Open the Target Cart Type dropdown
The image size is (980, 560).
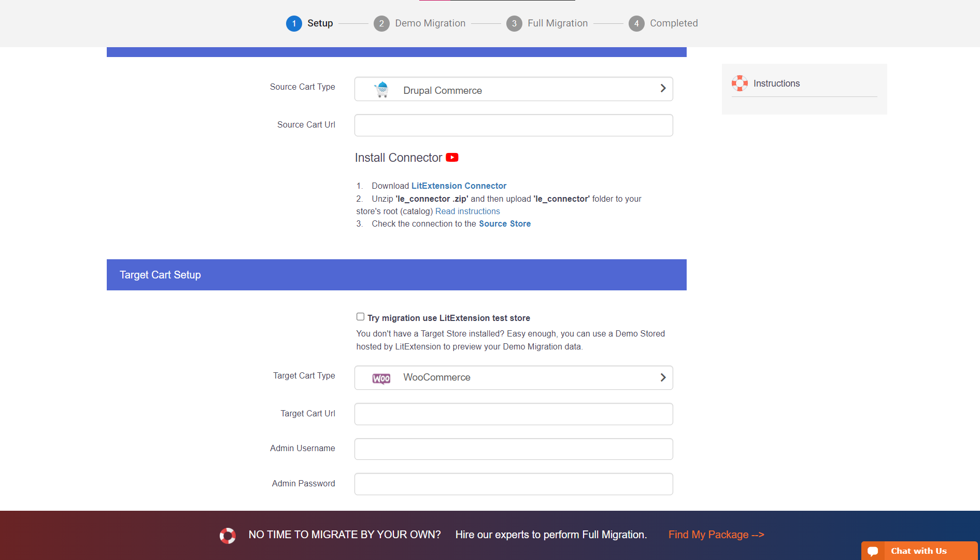coord(514,377)
